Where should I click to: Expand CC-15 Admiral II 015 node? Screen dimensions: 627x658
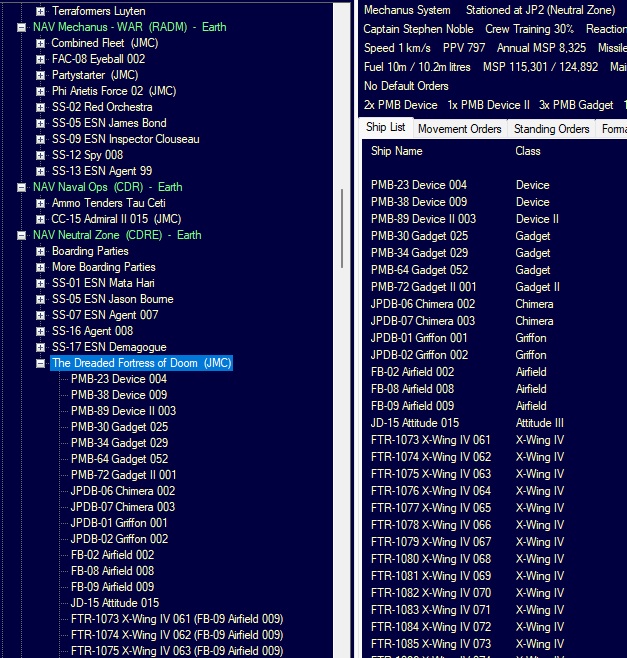tap(40, 219)
